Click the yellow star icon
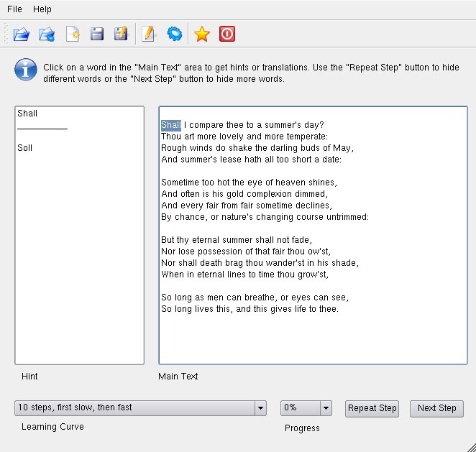 click(202, 34)
